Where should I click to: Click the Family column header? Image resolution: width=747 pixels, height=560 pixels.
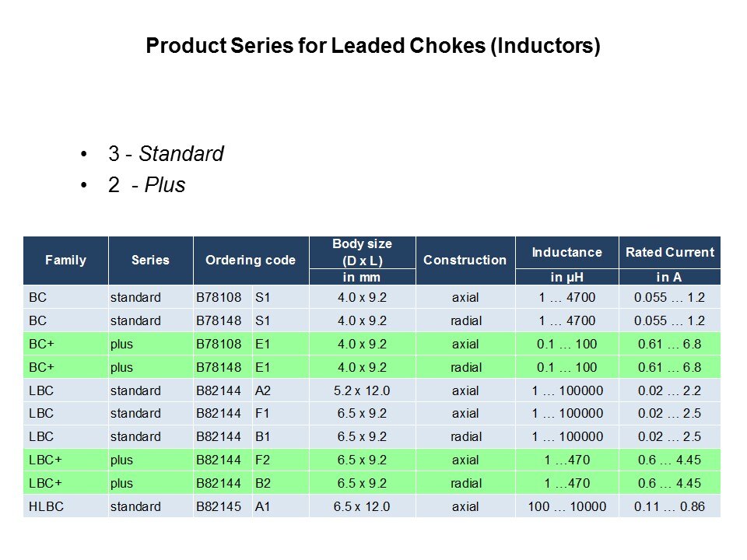pyautogui.click(x=66, y=260)
